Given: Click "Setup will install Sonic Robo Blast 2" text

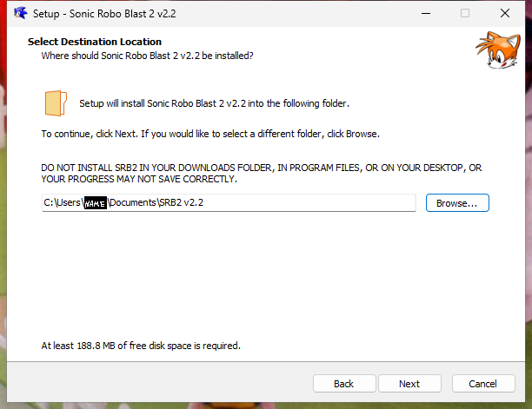Looking at the screenshot, I should (x=214, y=103).
